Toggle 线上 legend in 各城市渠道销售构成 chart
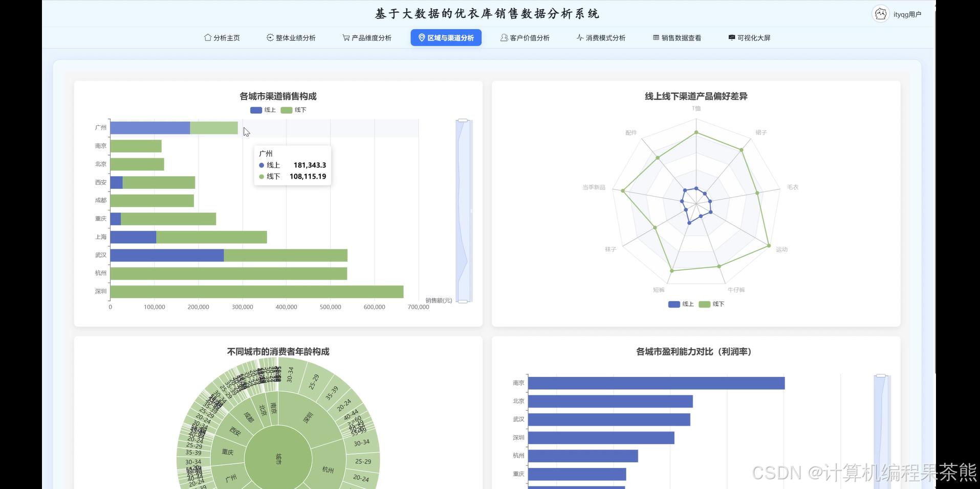Viewport: 980px width, 489px height. click(263, 110)
